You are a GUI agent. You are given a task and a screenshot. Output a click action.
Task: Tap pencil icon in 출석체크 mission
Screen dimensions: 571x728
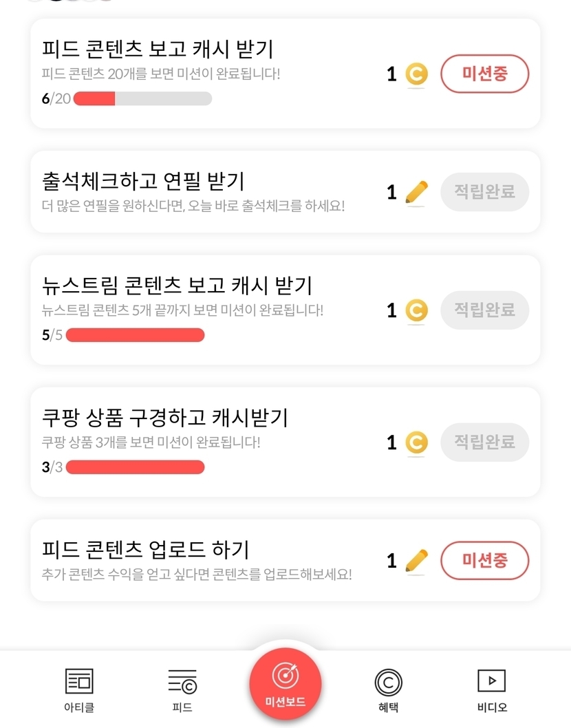click(x=416, y=192)
